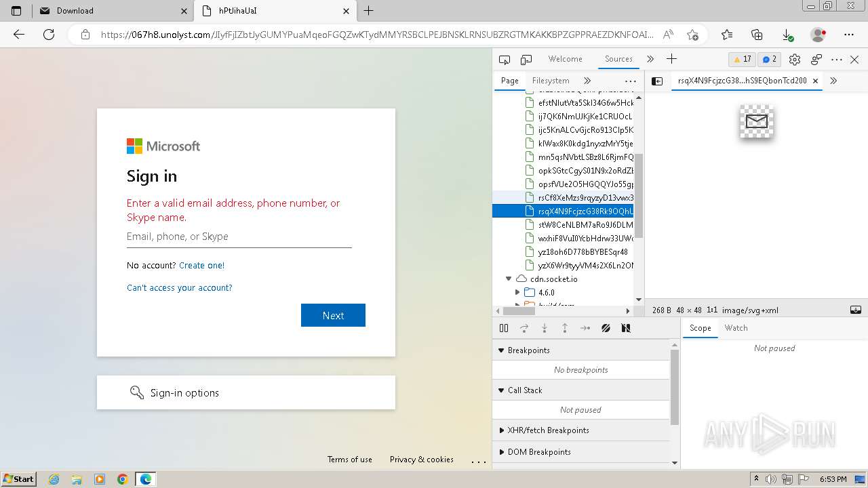Hide the navigator sidebar icon
The width and height of the screenshot is (868, 488).
[657, 81]
